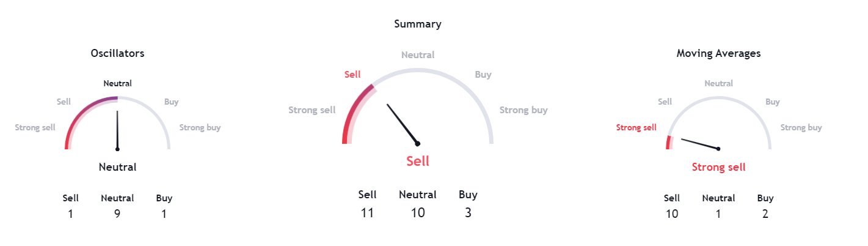The width and height of the screenshot is (868, 246).
Task: Click the Strong sell rating under Moving Averages
Action: [x=718, y=167]
